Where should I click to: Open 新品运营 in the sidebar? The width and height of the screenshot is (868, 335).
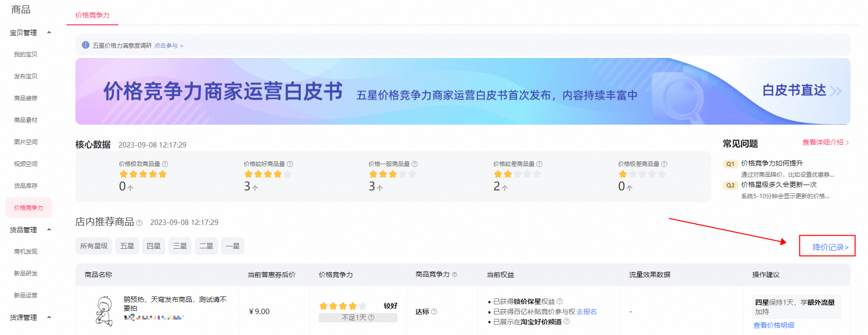(26, 296)
